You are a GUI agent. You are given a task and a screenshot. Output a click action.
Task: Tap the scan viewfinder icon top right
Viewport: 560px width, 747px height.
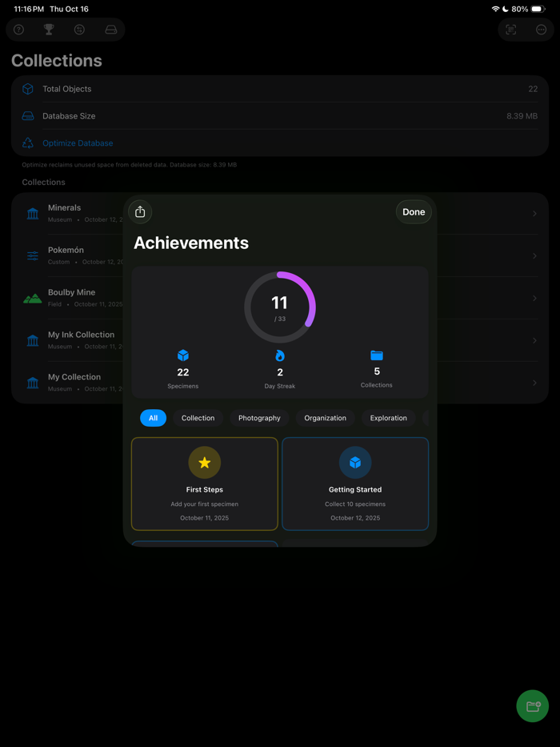[x=511, y=30]
